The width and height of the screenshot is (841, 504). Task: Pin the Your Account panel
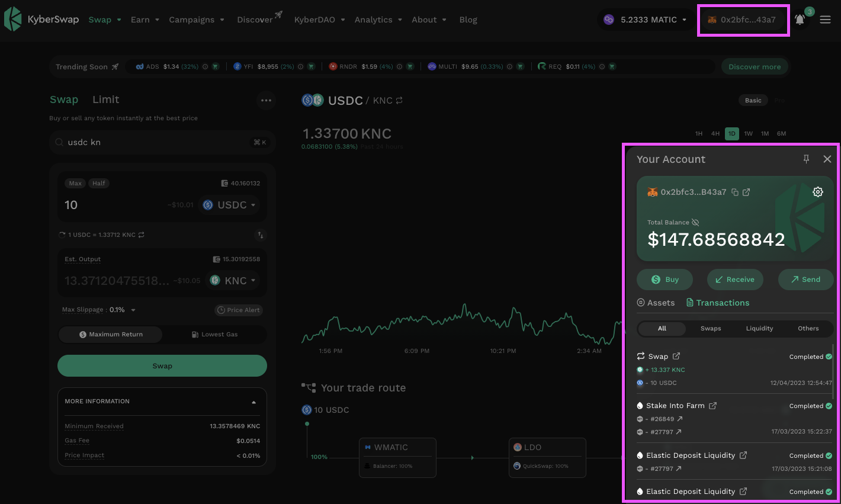(x=806, y=159)
